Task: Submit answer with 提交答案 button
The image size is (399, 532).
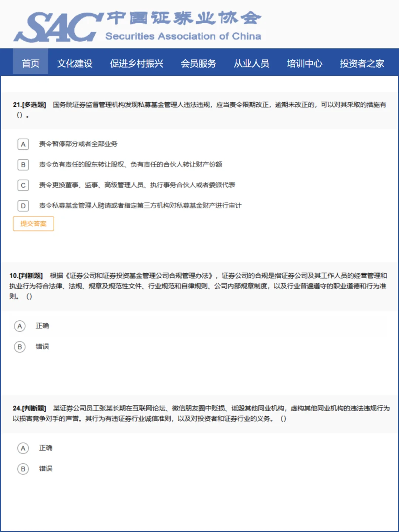Action: click(x=34, y=224)
